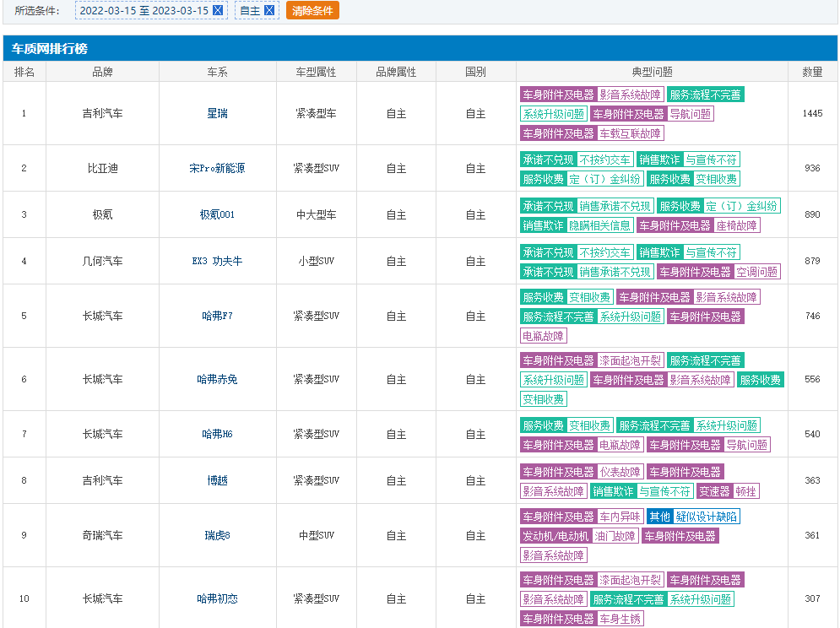Click 中大型车 type cell for 极氪001

point(316,214)
